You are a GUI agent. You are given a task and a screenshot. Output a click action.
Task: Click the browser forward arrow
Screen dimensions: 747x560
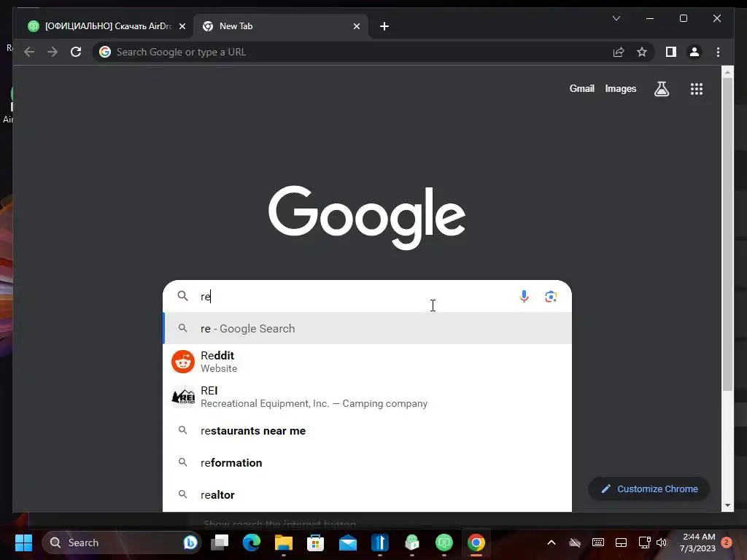[x=53, y=52]
